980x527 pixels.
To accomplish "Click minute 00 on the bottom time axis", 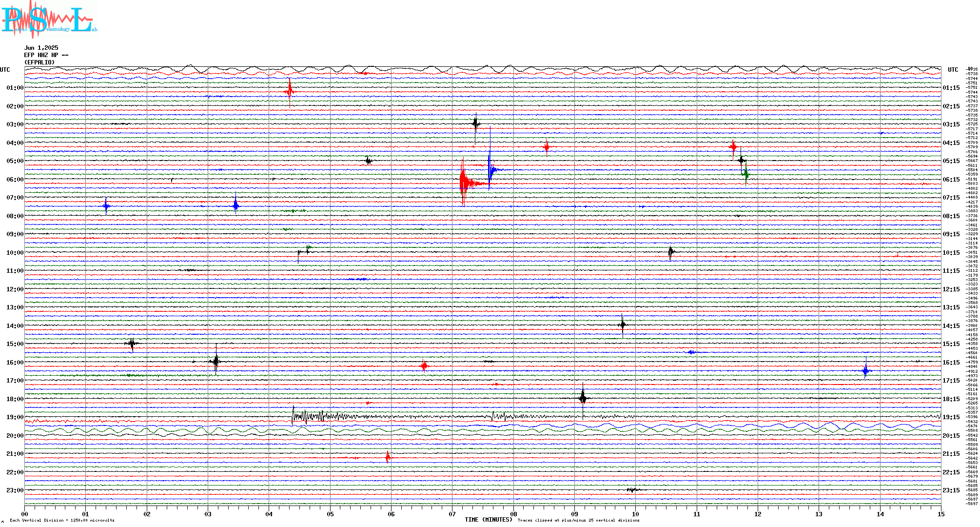I will 24,514.
